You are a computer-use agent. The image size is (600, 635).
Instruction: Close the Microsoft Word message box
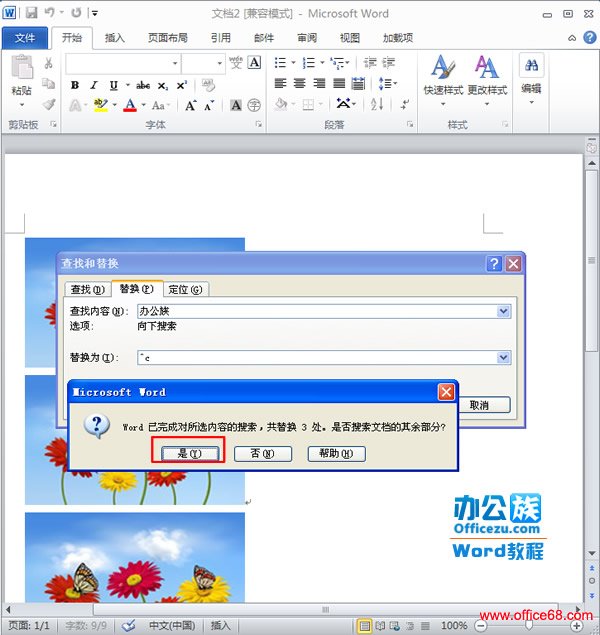(446, 392)
